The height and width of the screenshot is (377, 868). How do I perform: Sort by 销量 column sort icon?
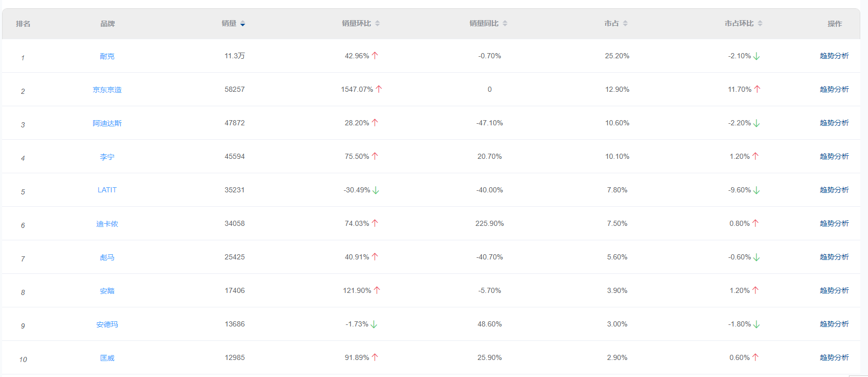coord(243,24)
